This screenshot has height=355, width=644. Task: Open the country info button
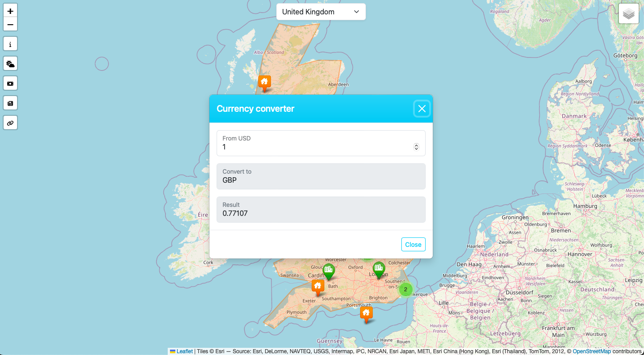pos(10,44)
